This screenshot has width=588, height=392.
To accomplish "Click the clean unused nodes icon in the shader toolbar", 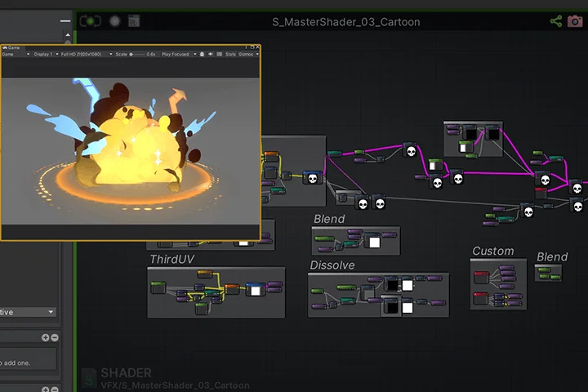I will 134,21.
